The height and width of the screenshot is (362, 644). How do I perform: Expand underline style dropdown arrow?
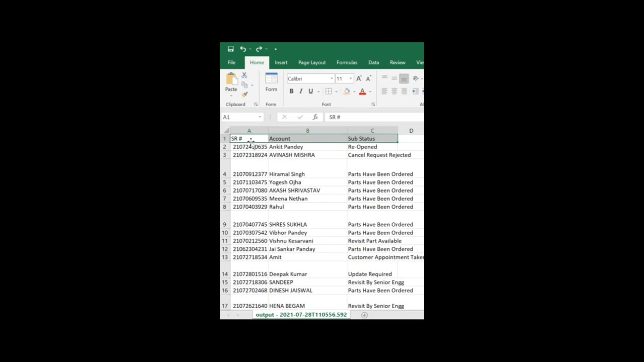[318, 92]
